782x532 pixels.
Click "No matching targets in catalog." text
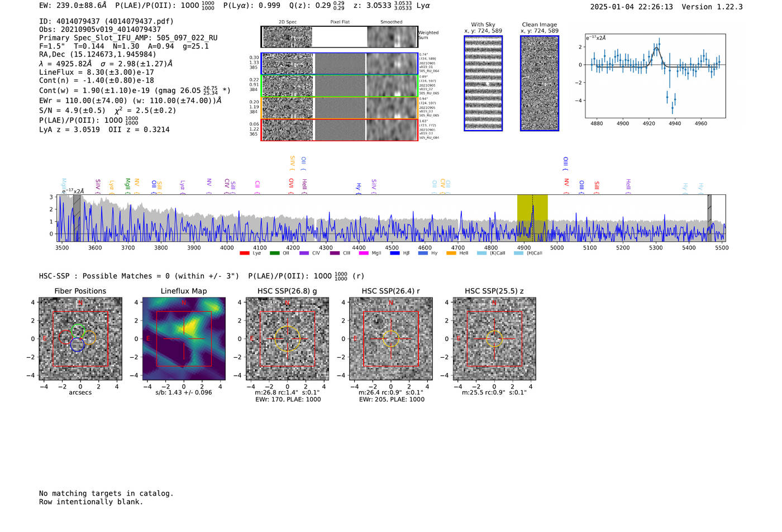(106, 493)
